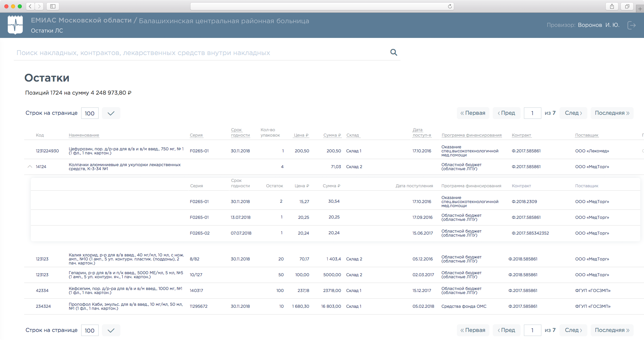Sort by Наименование column header
644x340 pixels.
tap(84, 135)
